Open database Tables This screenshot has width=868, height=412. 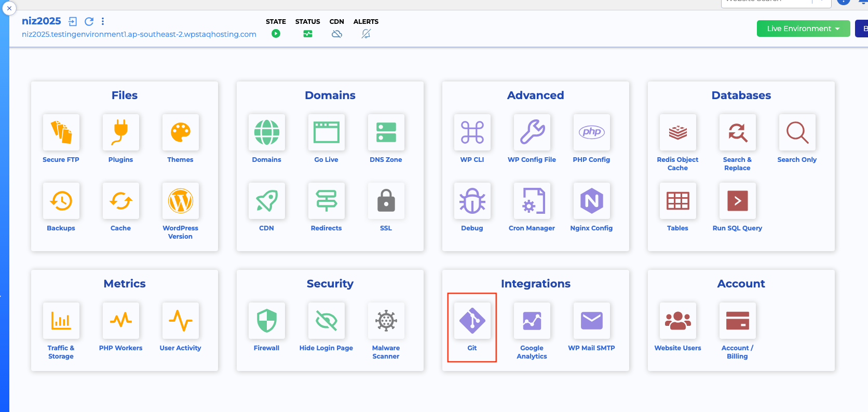[x=678, y=201]
